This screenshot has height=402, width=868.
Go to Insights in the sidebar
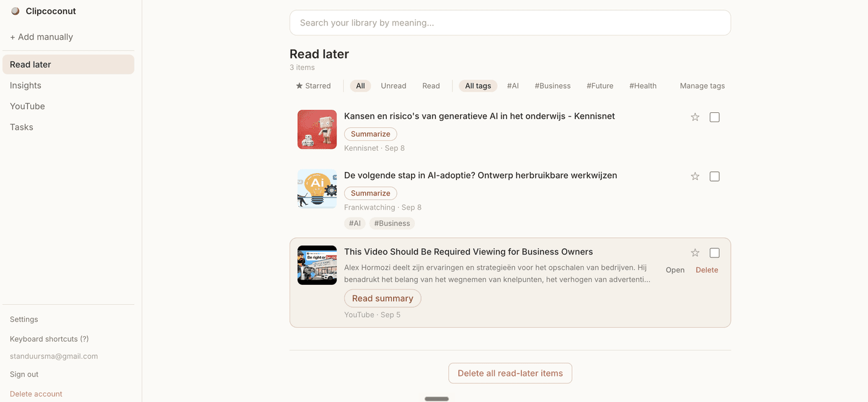click(x=68, y=86)
